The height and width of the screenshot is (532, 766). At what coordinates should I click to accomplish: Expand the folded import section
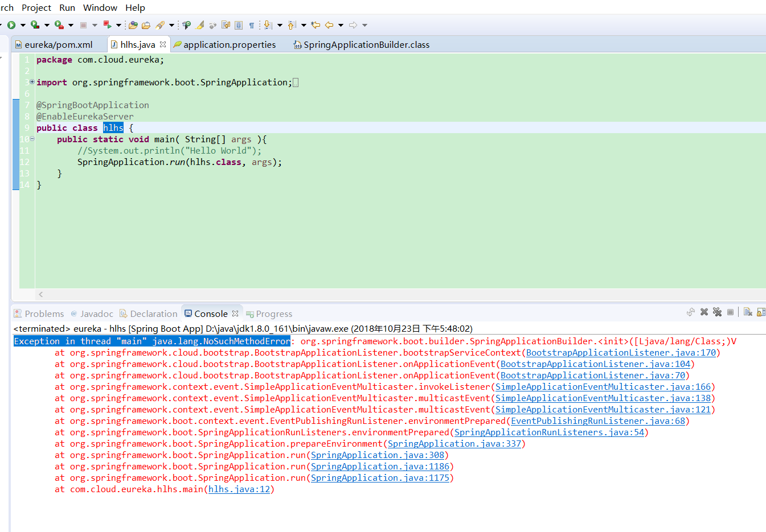(32, 82)
